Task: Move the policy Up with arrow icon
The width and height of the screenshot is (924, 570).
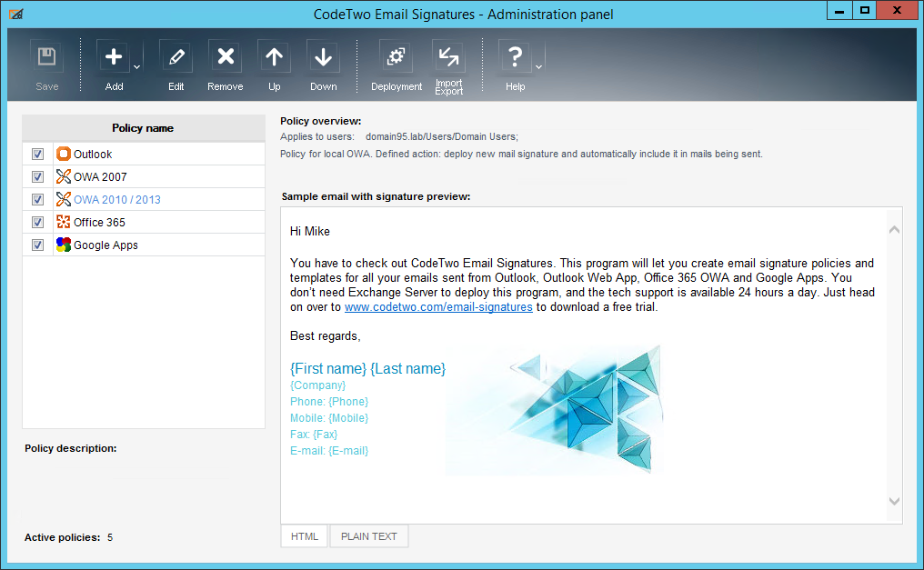Action: coord(274,57)
